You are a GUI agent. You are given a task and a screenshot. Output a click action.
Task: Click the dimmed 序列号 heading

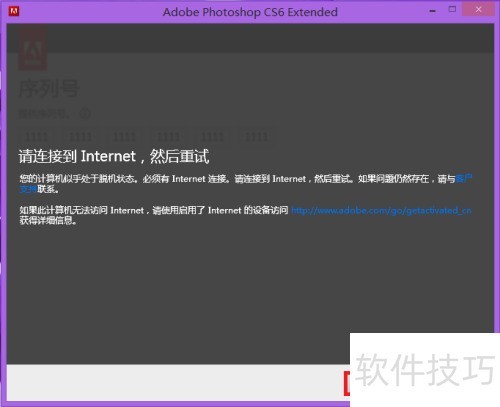[x=49, y=89]
